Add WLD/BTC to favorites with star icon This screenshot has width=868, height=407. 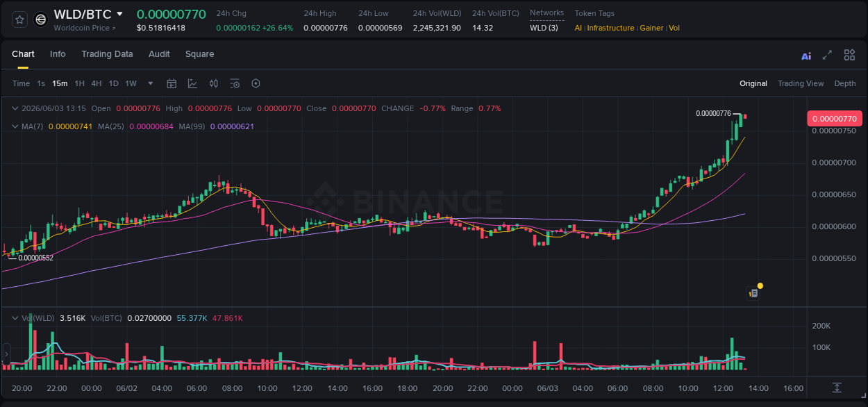(x=19, y=20)
